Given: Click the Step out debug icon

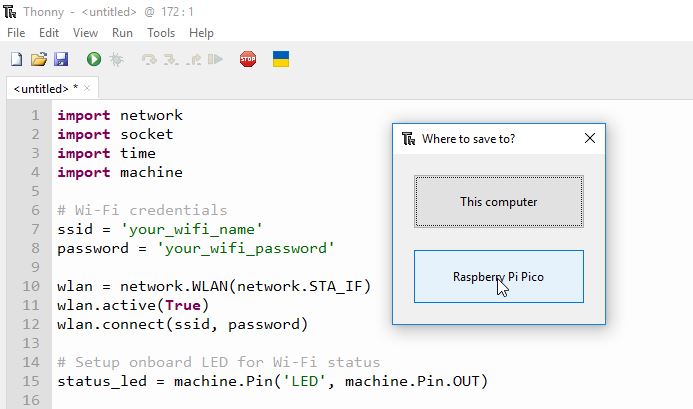Looking at the screenshot, I should click(193, 59).
